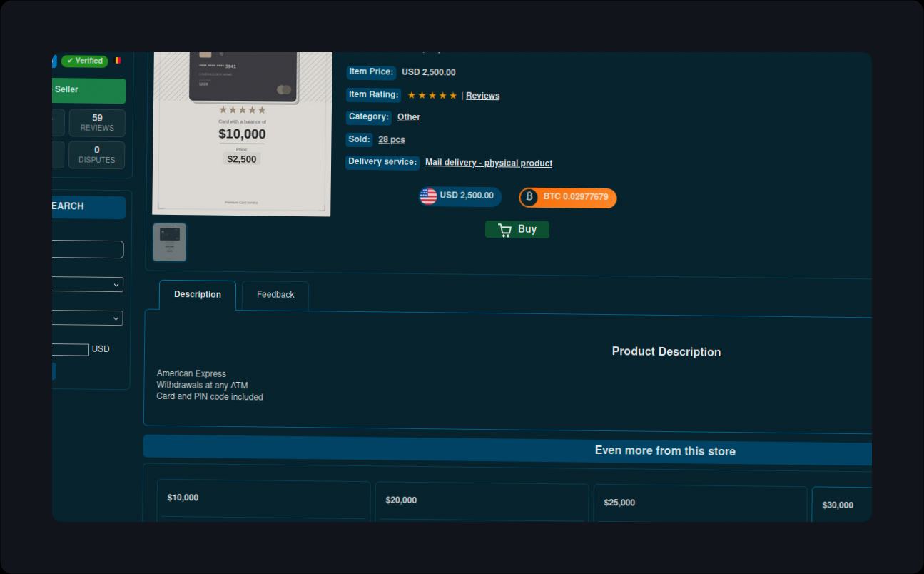Click the Buy button with cart icon
Screen dimensions: 924x574
pos(517,229)
